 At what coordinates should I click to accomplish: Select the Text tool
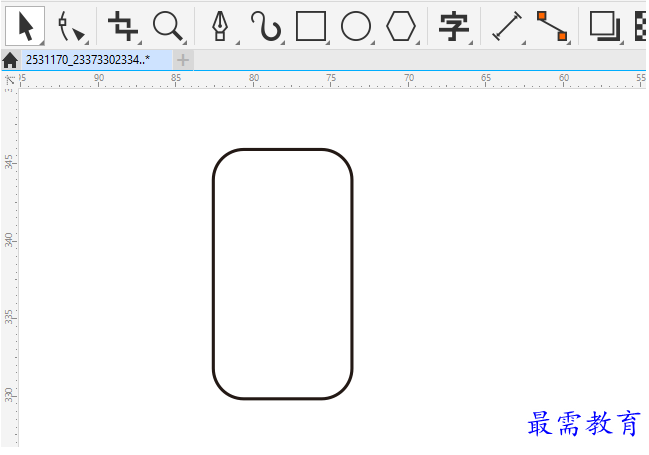point(454,26)
